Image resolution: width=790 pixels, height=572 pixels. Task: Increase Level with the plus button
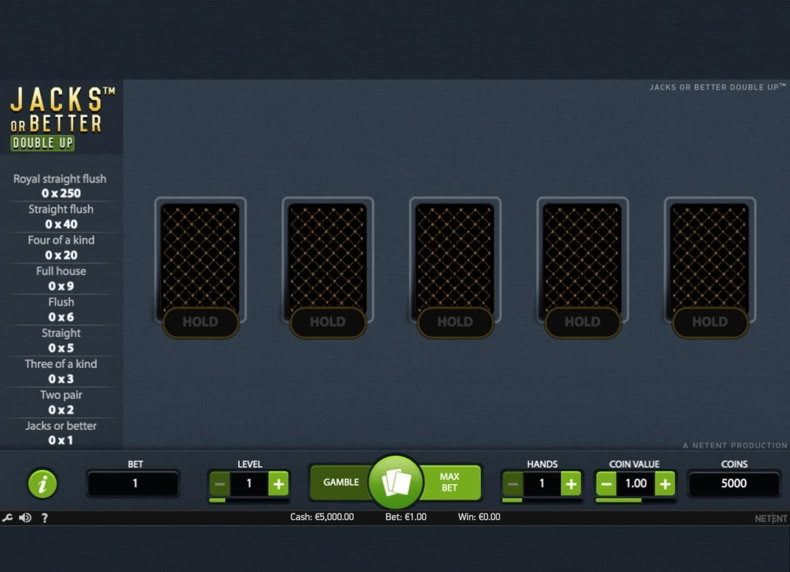point(279,484)
